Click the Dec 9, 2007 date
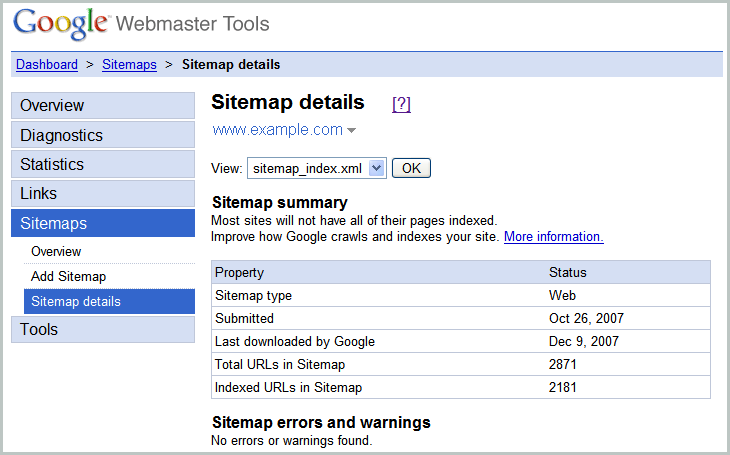 (584, 341)
